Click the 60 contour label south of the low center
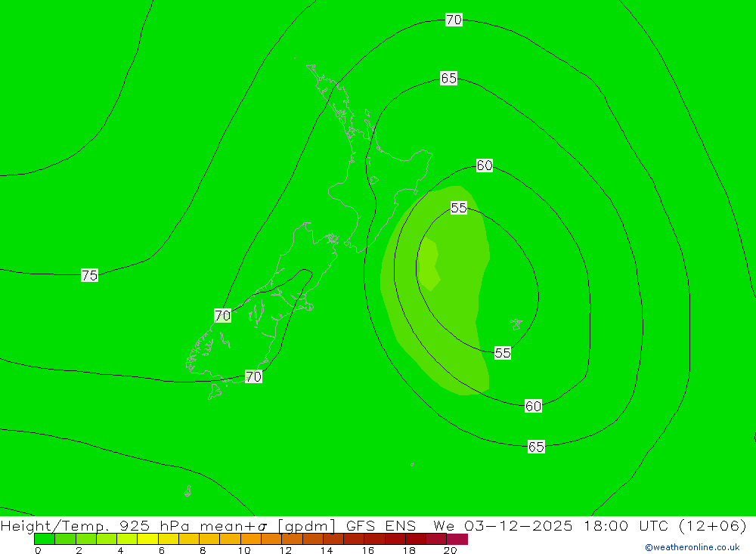756x554 pixels. (x=533, y=406)
